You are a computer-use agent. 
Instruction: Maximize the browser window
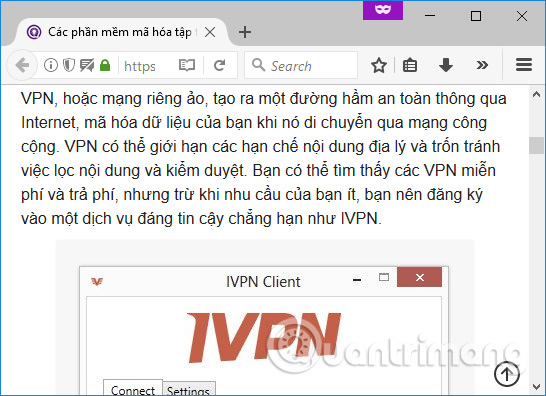(x=476, y=16)
